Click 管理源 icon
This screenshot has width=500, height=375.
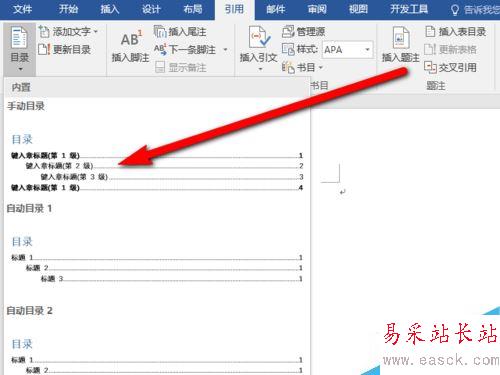288,32
